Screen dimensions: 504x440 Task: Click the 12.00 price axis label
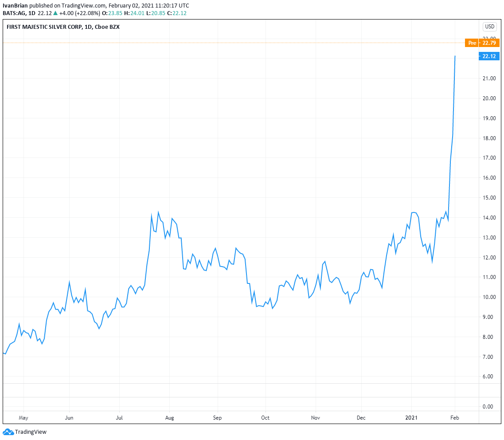click(489, 258)
